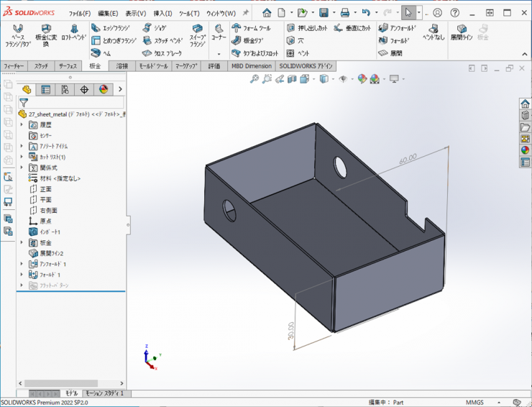Viewport: 532px width, 407px height.
Task: Open the ConfigurationManager tab icon
Action: [65, 90]
